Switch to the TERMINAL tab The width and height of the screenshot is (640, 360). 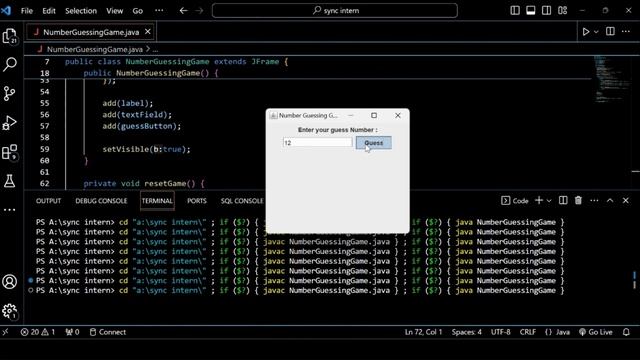tap(157, 201)
